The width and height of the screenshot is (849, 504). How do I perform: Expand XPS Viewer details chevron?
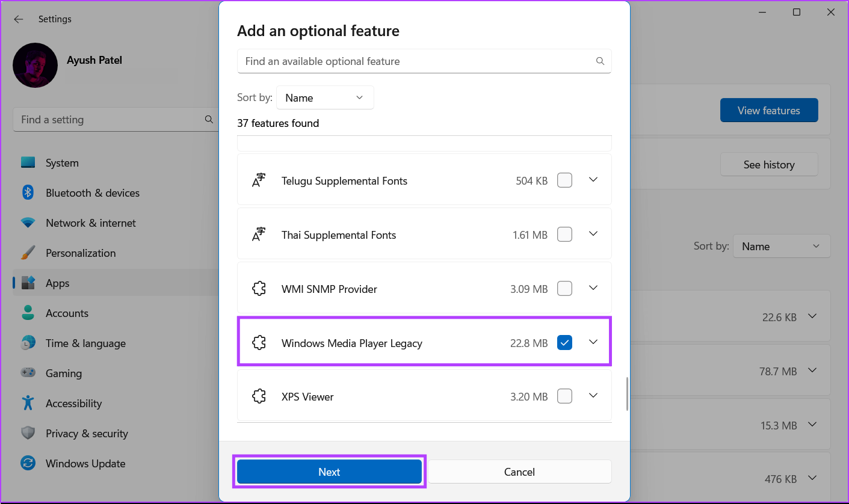pyautogui.click(x=593, y=396)
